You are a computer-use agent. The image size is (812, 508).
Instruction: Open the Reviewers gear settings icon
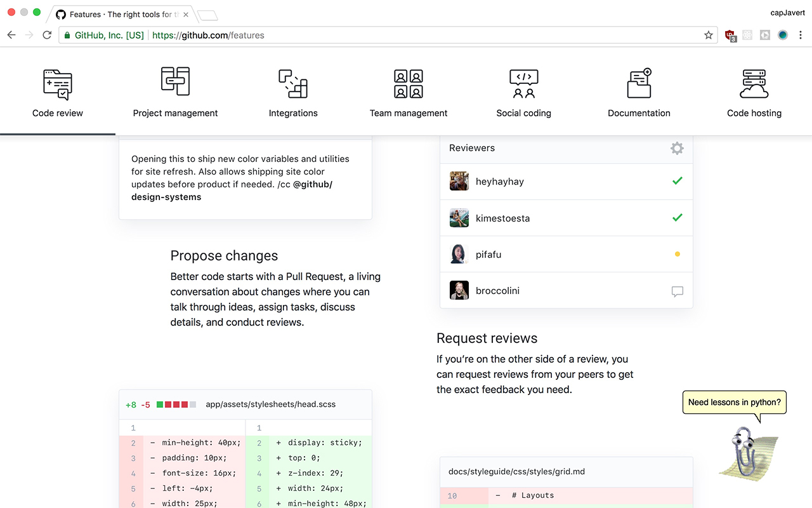677,148
